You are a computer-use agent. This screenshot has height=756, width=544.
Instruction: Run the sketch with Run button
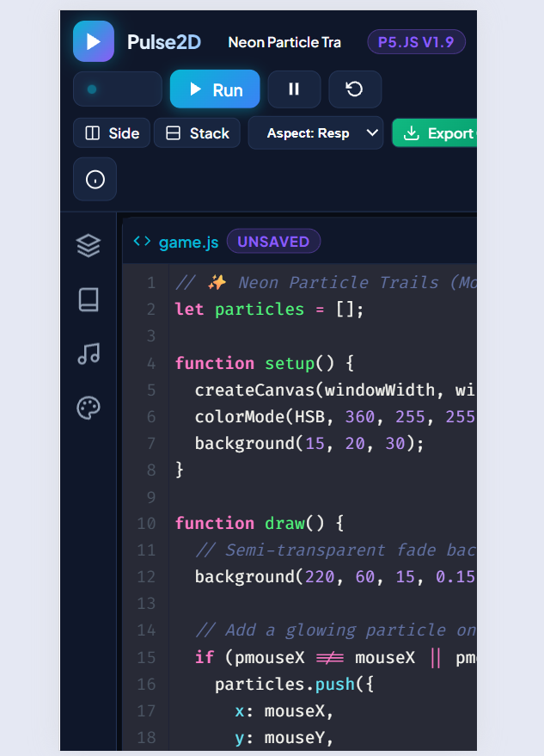point(215,89)
